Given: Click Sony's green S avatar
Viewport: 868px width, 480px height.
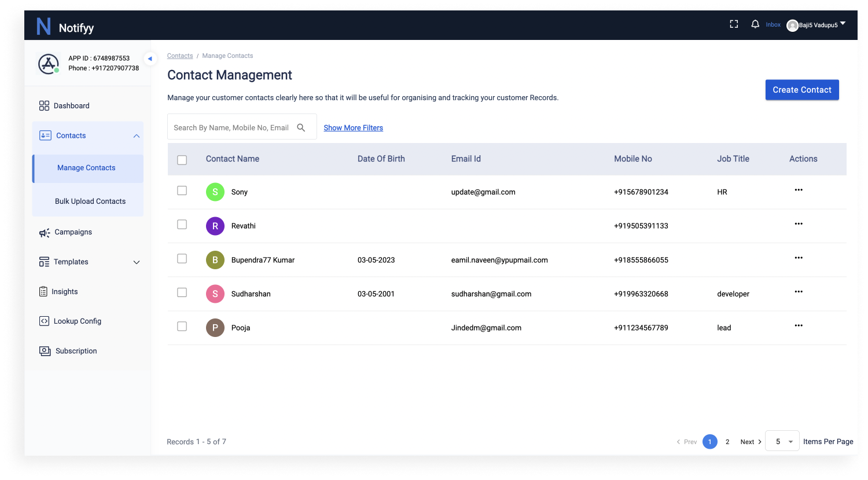Looking at the screenshot, I should (215, 192).
